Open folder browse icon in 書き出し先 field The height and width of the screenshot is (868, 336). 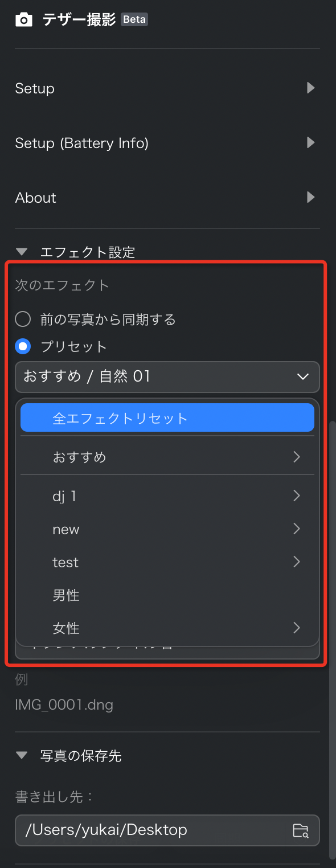point(301,830)
